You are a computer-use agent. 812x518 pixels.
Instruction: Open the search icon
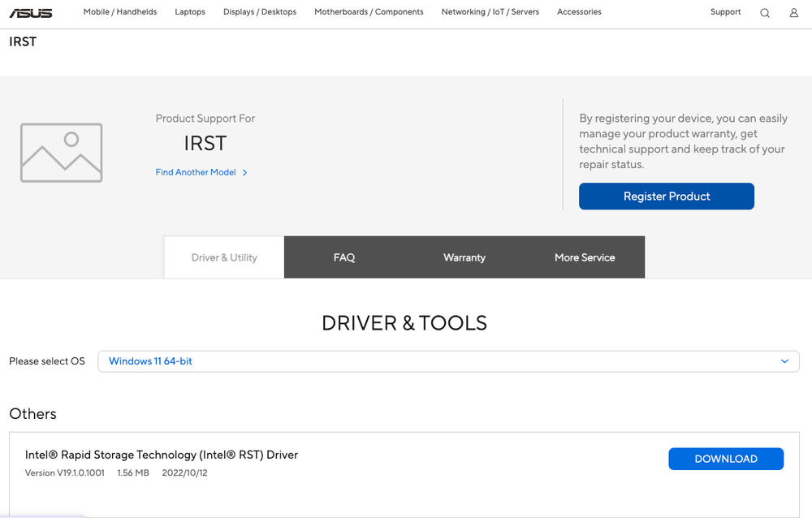(x=764, y=12)
